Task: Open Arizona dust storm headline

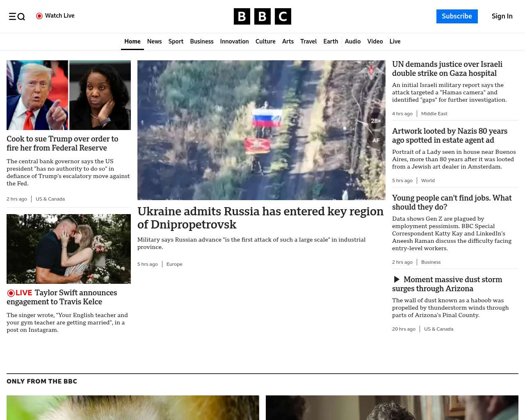Action: pos(447,284)
